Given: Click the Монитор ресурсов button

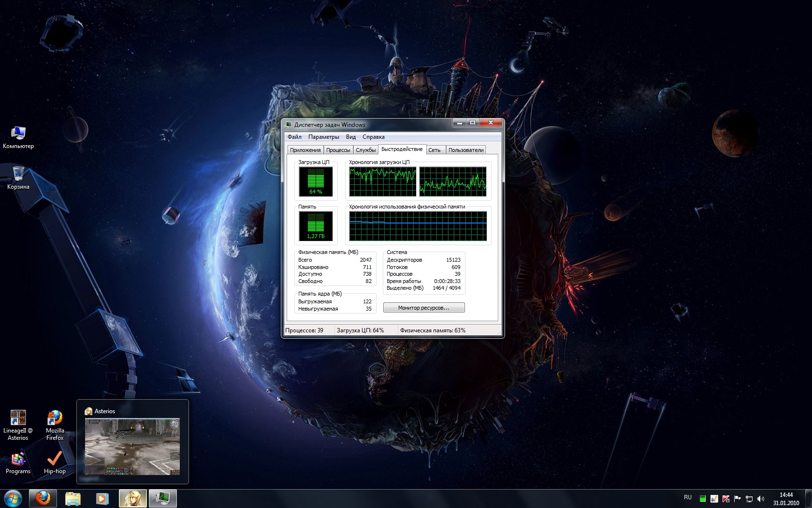Looking at the screenshot, I should pos(424,308).
